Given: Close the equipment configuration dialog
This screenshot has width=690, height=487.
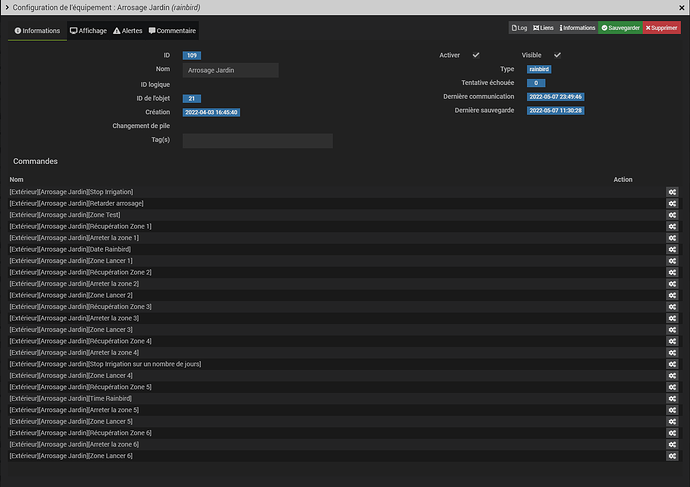Looking at the screenshot, I should [x=682, y=7].
